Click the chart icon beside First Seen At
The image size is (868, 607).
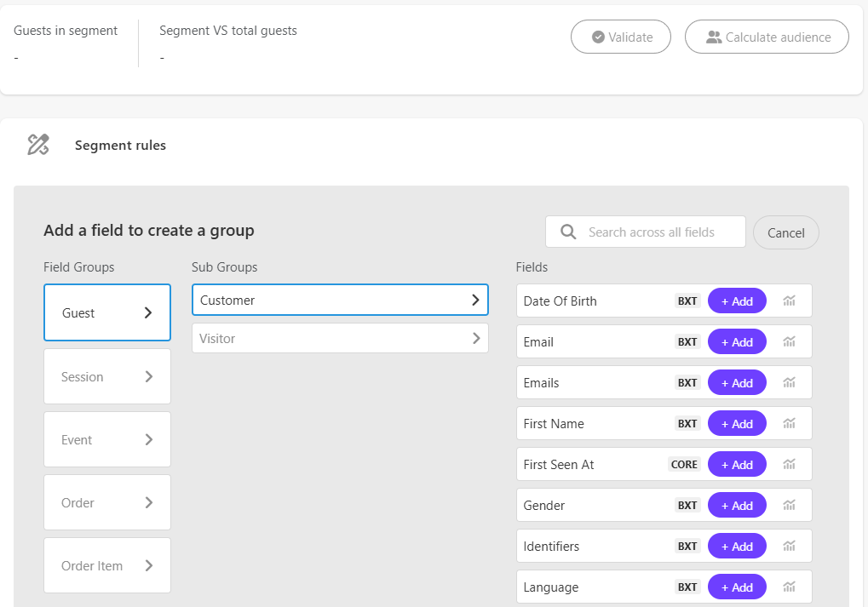789,464
